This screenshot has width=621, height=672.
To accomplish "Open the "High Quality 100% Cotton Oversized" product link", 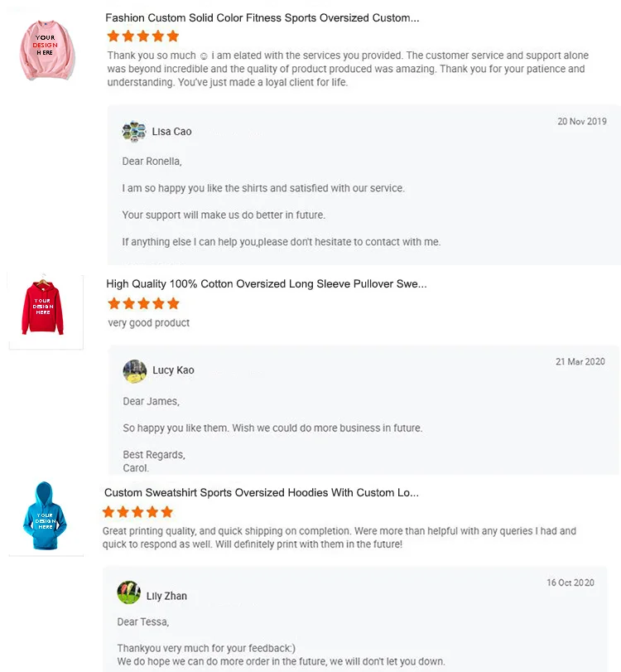I will tap(266, 284).
